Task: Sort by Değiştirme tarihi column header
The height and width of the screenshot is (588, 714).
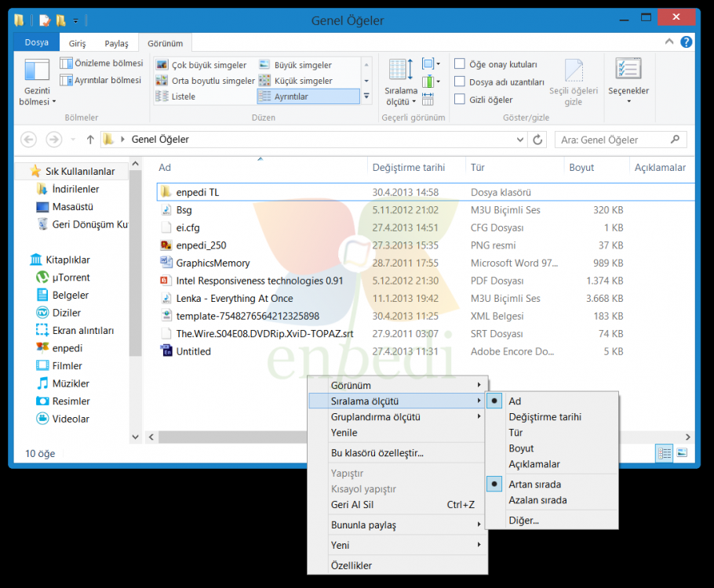Action: (416, 168)
